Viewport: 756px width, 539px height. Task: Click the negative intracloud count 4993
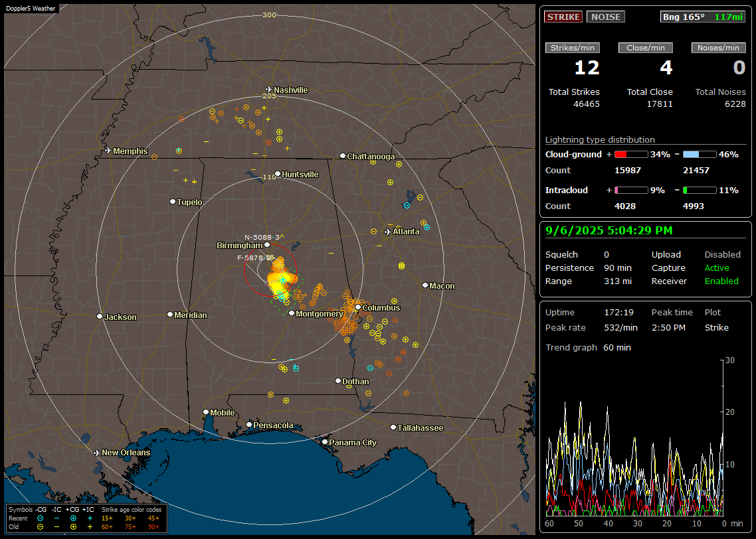click(694, 206)
